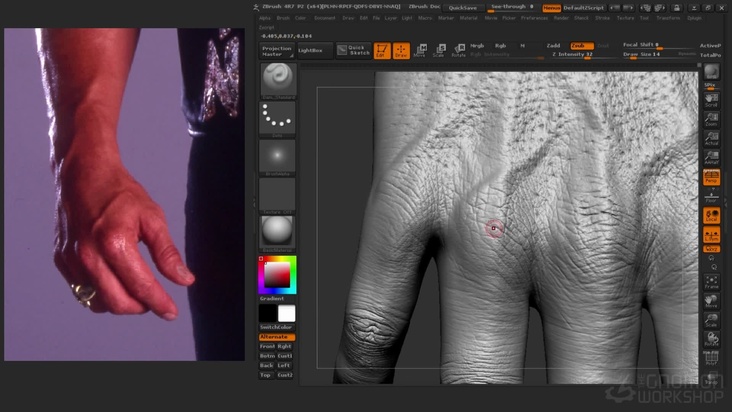Screen dimensions: 732x412
Task: Click the Scroll icon in right shelf
Action: 711,100
